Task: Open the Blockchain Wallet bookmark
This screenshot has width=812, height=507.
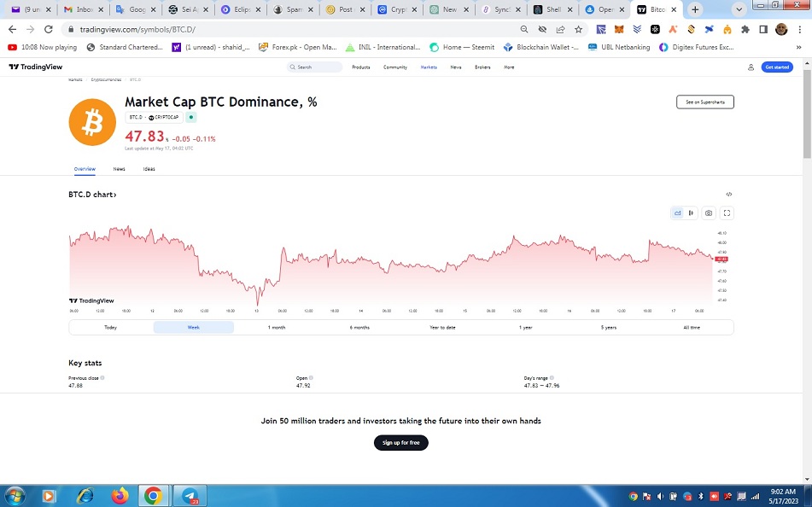Action: pyautogui.click(x=541, y=47)
